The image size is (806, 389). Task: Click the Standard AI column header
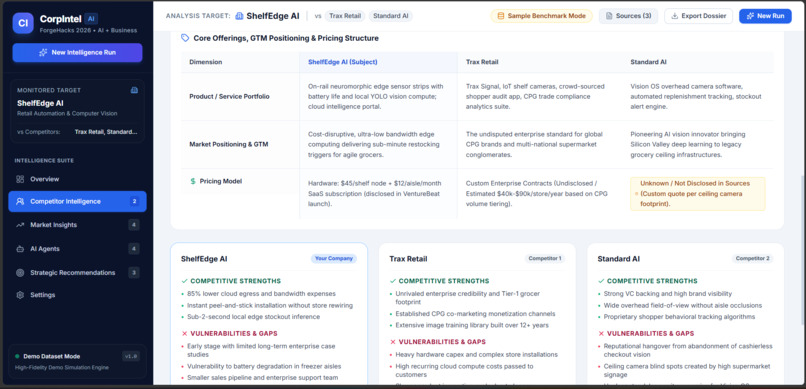tap(648, 62)
